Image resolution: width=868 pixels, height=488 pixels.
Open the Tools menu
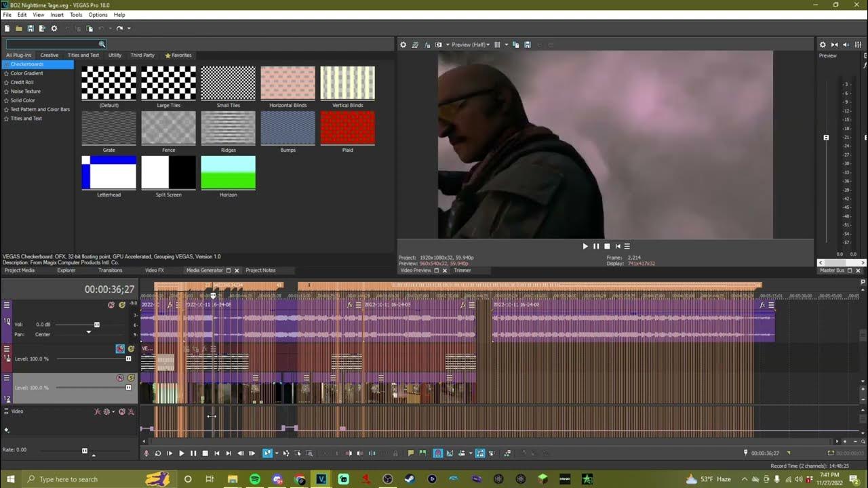[x=76, y=14]
